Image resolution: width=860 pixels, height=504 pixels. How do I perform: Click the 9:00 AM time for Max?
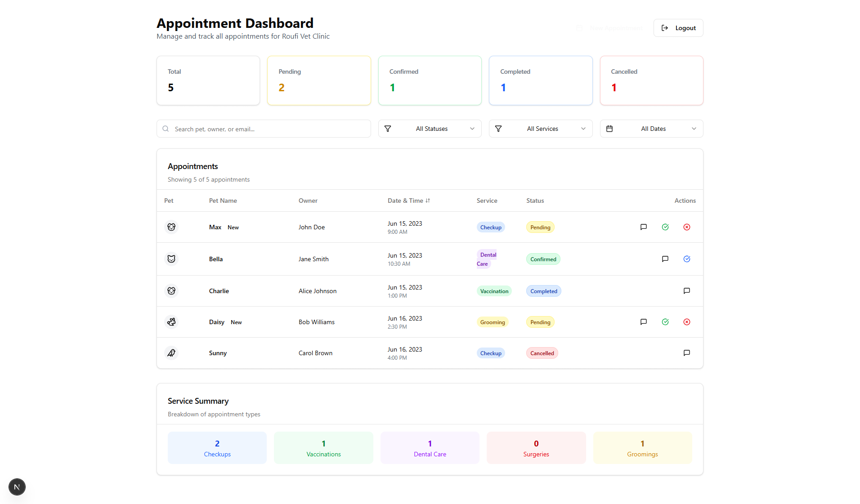tap(398, 232)
